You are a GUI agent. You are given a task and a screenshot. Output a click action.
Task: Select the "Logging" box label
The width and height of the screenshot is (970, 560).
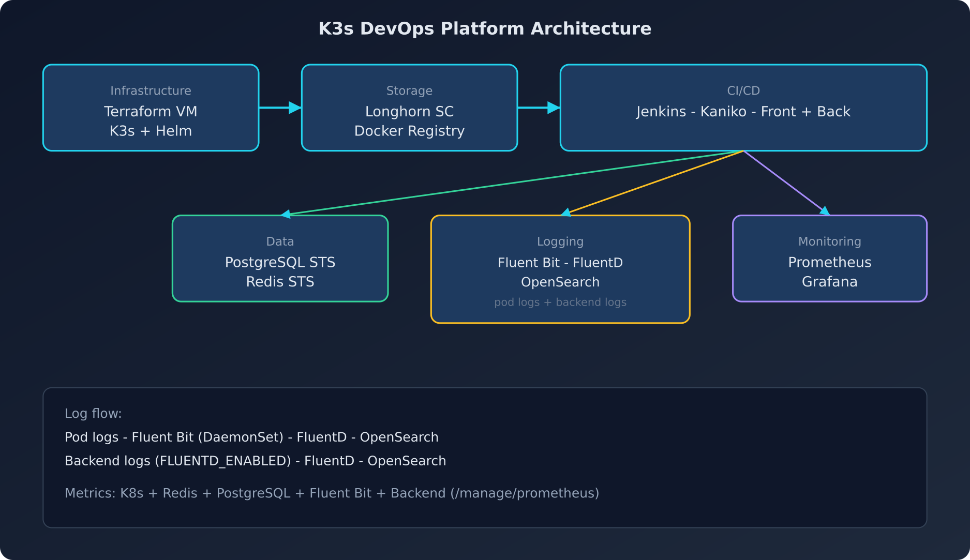(x=560, y=241)
